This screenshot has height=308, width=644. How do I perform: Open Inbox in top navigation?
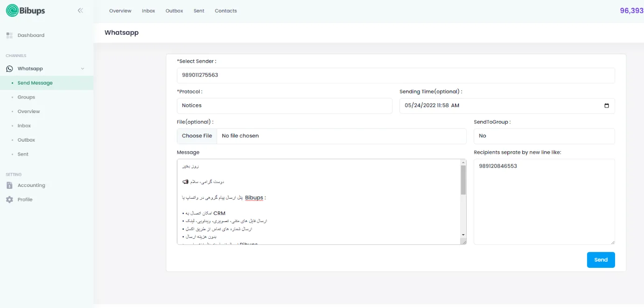[148, 11]
